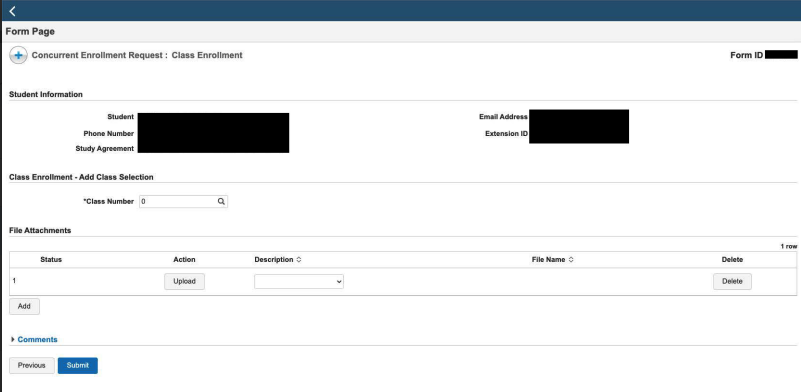
Task: Sort by File Name column arrows
Action: (x=571, y=260)
